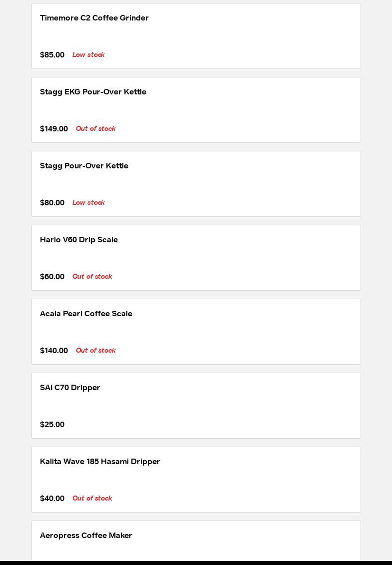Click Low stock label on Timemore grinder
This screenshot has height=565, width=392.
point(88,55)
